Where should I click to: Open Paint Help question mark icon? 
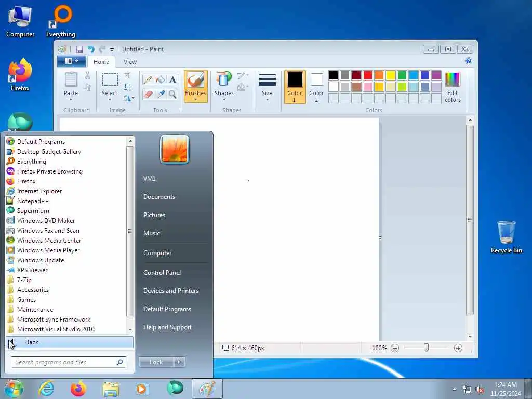point(469,61)
